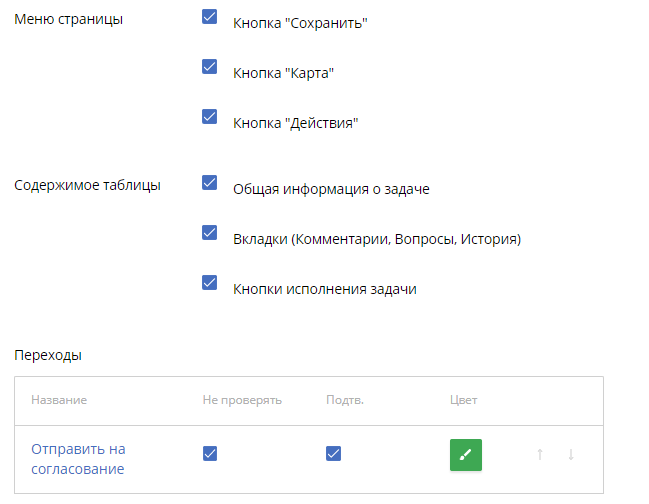Click the Кнопки исполнения задачи label text
This screenshot has width=649, height=504.
(324, 290)
